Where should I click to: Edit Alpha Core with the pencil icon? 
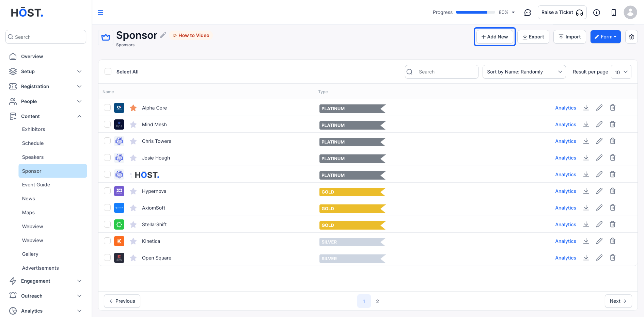click(599, 108)
